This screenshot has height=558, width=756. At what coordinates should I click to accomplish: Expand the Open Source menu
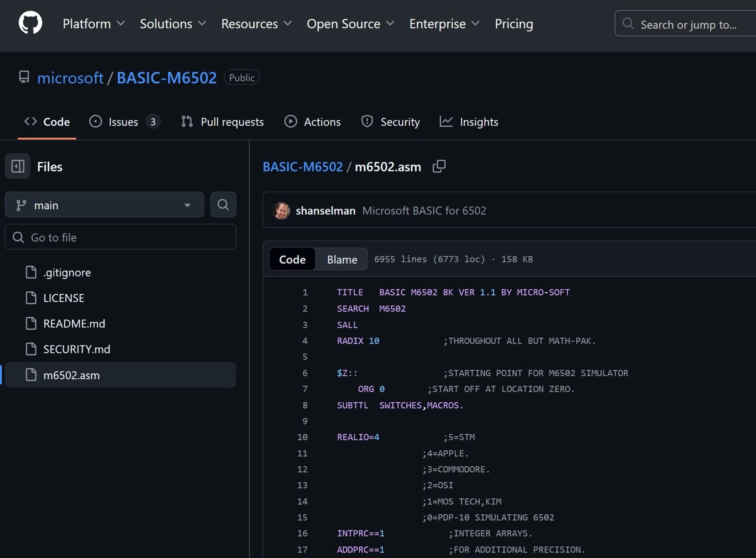(x=350, y=24)
